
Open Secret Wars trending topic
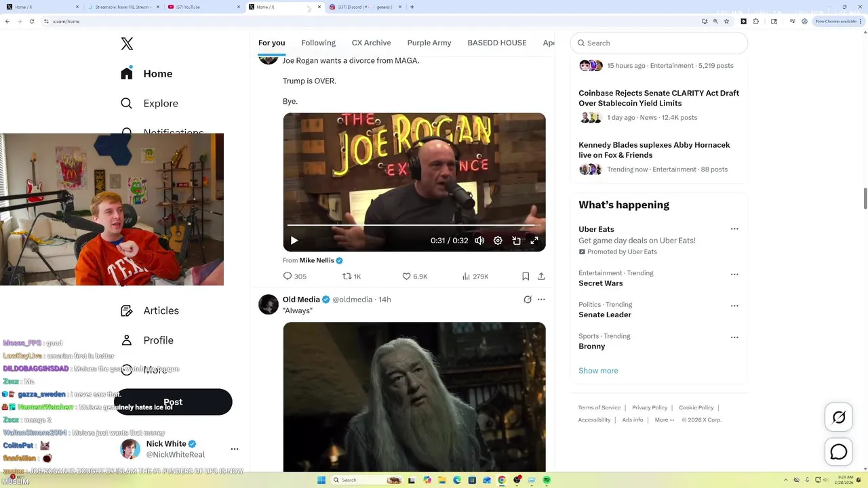600,283
